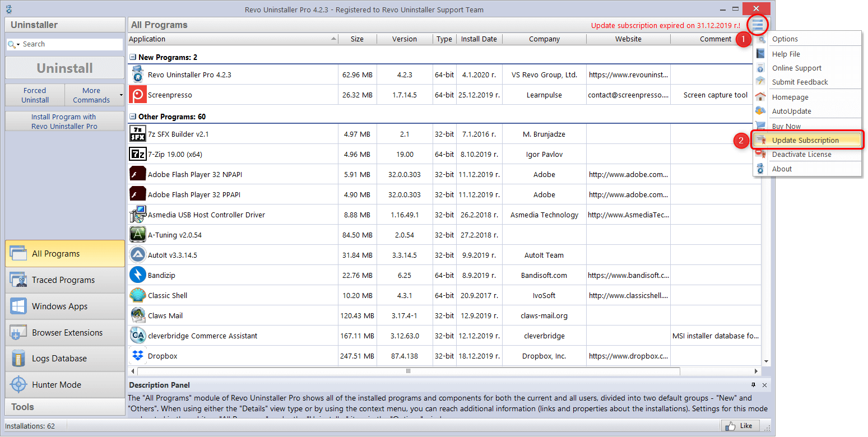Click the Screenpresso app icon
Viewport: 868px width, 437px height.
tap(137, 95)
